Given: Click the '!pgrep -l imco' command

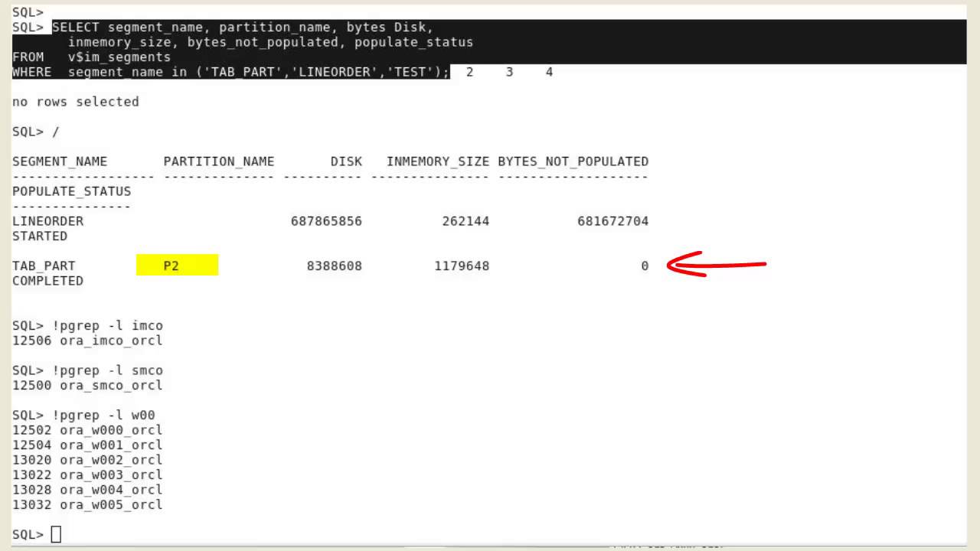Looking at the screenshot, I should pyautogui.click(x=107, y=326).
